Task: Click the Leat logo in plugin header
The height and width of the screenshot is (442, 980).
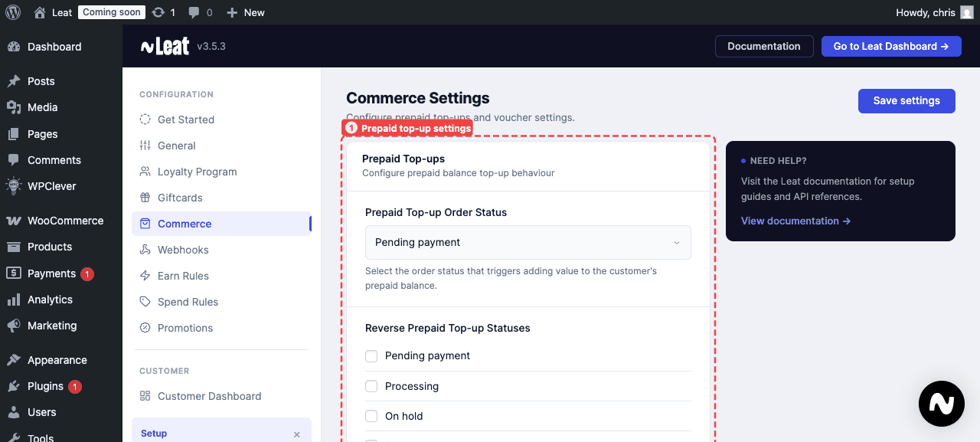Action: pos(165,46)
